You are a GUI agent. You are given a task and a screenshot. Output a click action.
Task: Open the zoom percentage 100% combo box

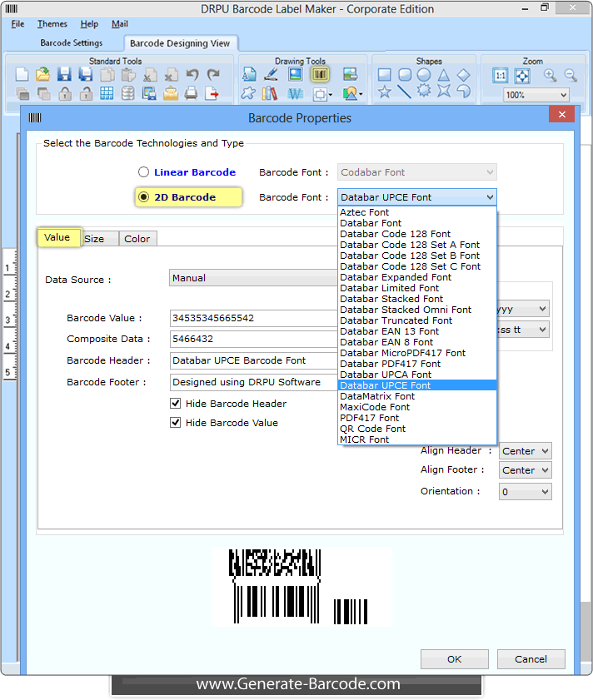[536, 95]
